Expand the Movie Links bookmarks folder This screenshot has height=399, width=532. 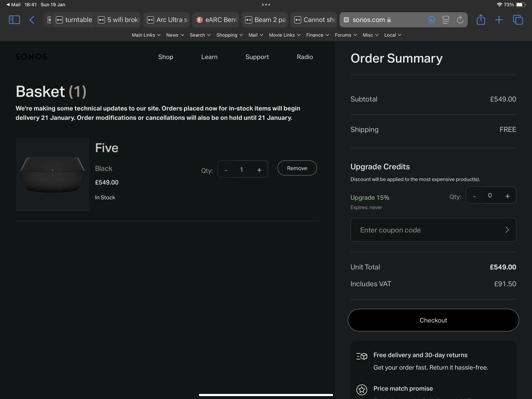point(284,35)
